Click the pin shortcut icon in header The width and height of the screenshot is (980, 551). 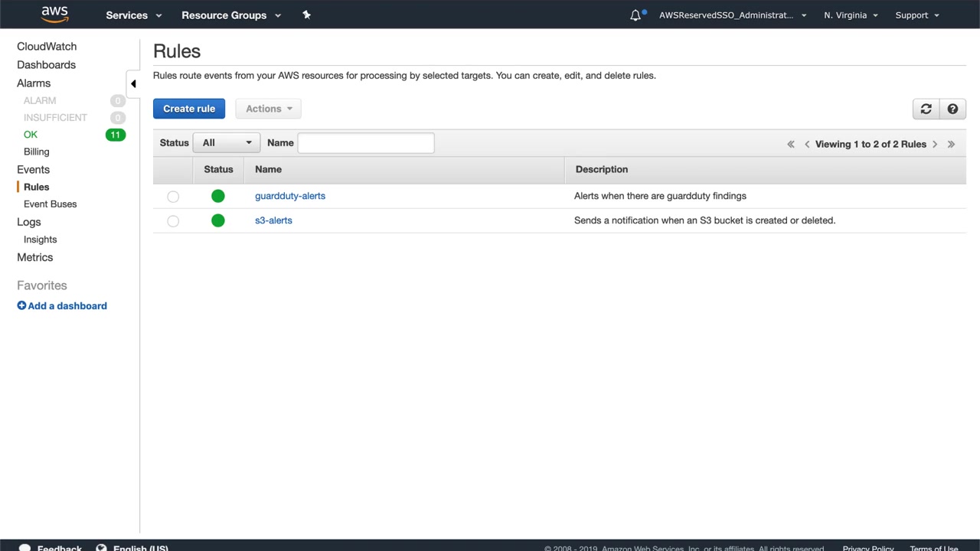(307, 15)
